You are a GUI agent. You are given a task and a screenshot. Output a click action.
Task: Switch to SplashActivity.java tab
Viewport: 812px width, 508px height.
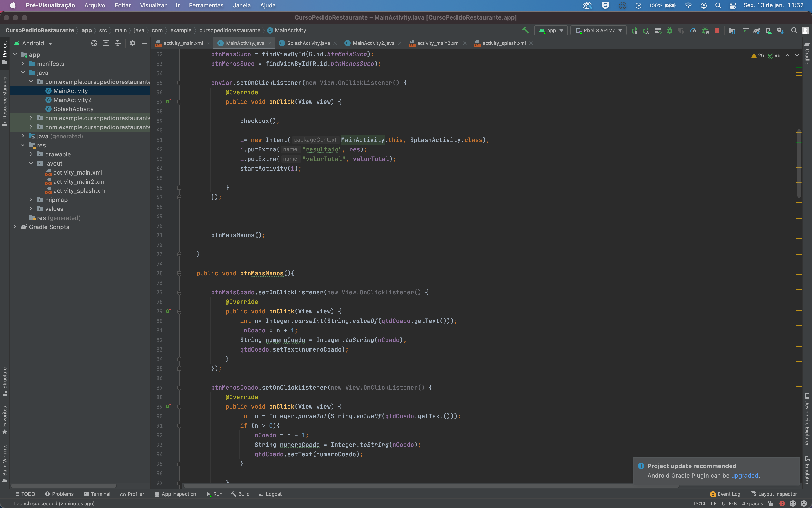(308, 43)
